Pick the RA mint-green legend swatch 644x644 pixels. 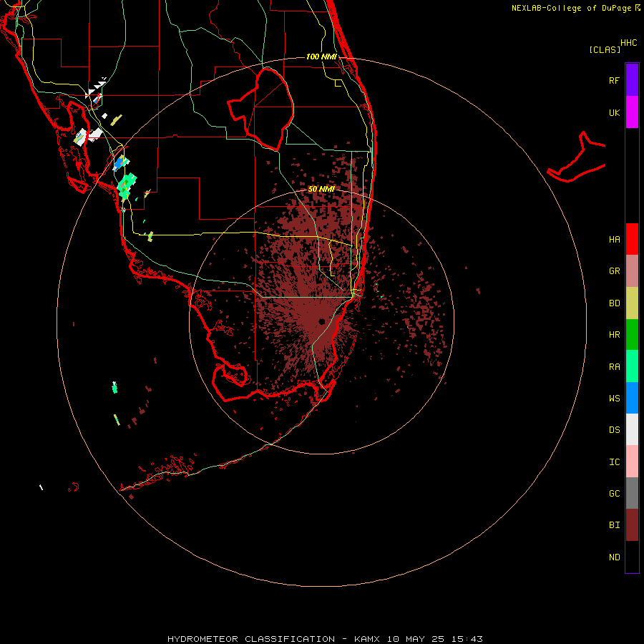[x=632, y=366]
